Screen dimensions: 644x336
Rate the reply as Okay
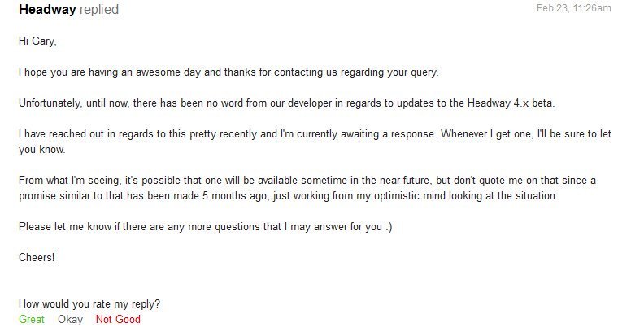pyautogui.click(x=70, y=320)
